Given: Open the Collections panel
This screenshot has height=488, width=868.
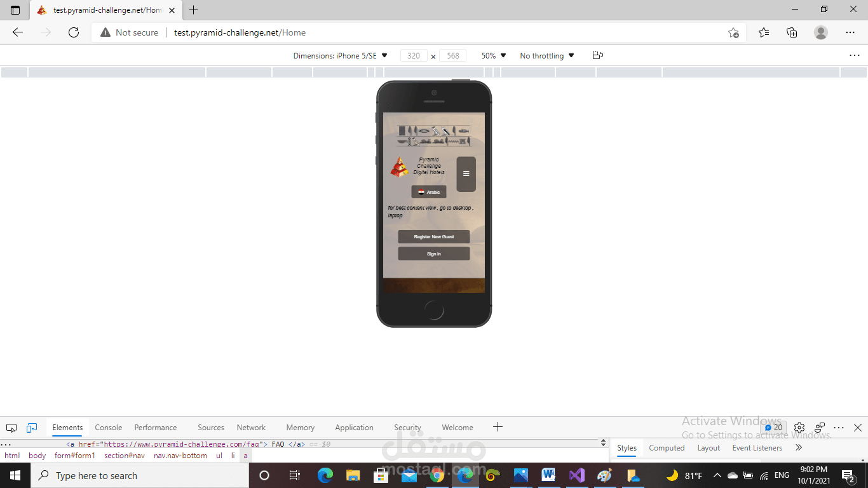Looking at the screenshot, I should pos(792,32).
